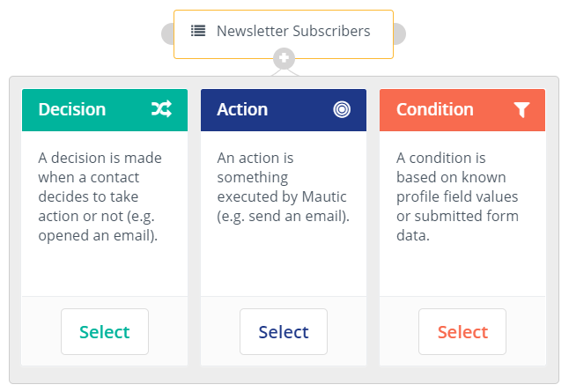This screenshot has height=392, width=569.
Task: Click the Newsletter Subscribers node label
Action: pos(293,32)
